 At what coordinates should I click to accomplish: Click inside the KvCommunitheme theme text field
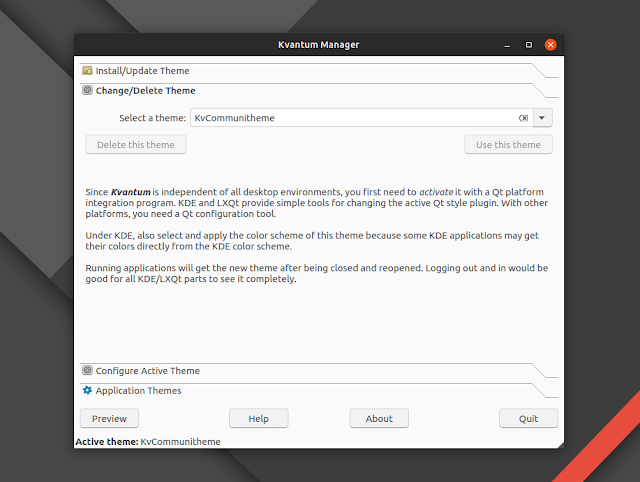(x=350, y=118)
